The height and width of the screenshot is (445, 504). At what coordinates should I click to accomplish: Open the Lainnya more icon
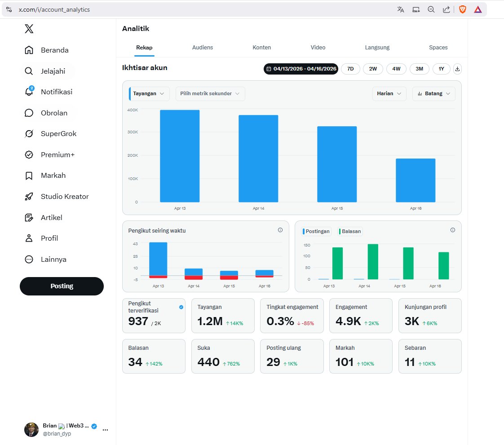click(x=29, y=259)
